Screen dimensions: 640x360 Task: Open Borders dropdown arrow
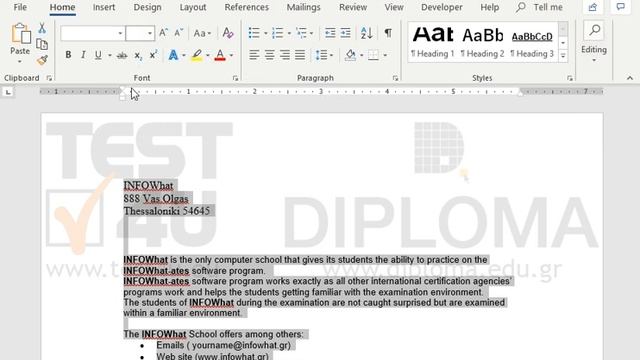point(384,56)
